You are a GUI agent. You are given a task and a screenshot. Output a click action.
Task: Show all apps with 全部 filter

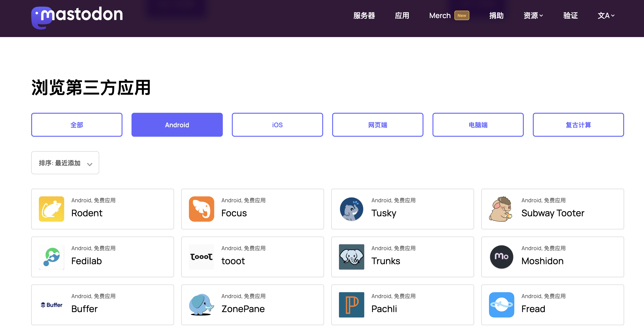(x=77, y=125)
